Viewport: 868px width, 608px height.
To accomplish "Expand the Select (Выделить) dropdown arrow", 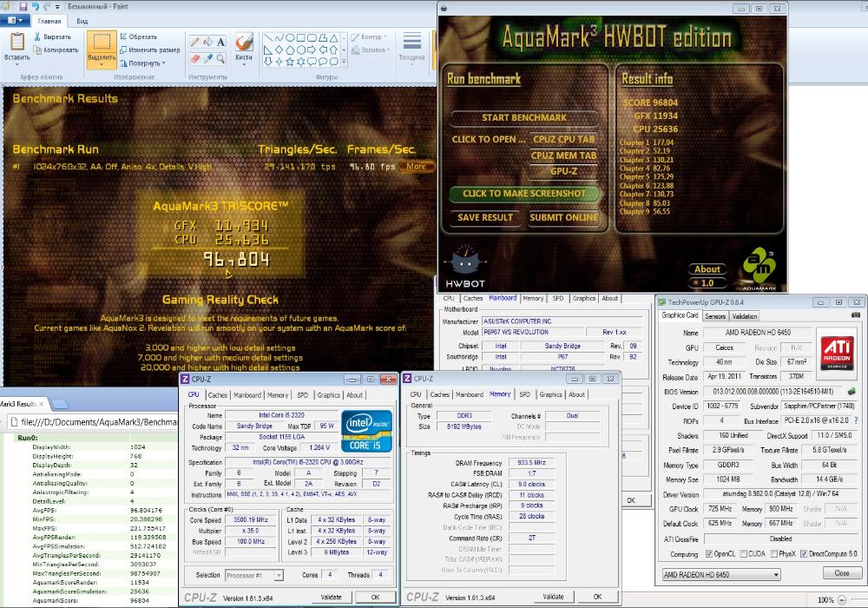I will (102, 65).
